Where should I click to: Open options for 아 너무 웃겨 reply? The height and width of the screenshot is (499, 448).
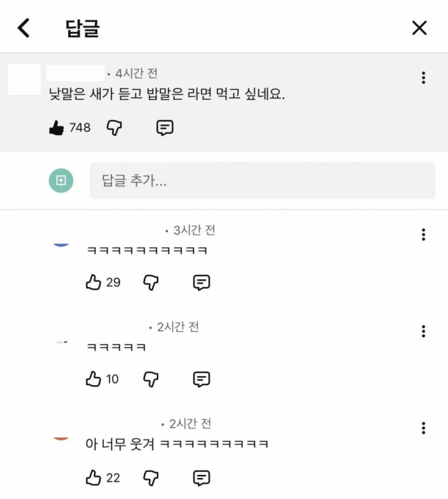(423, 428)
